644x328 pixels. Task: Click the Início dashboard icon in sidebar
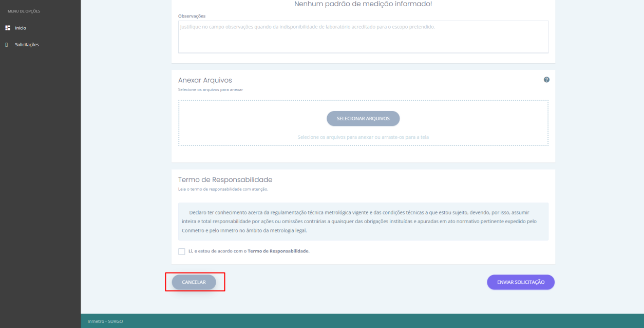(8, 28)
